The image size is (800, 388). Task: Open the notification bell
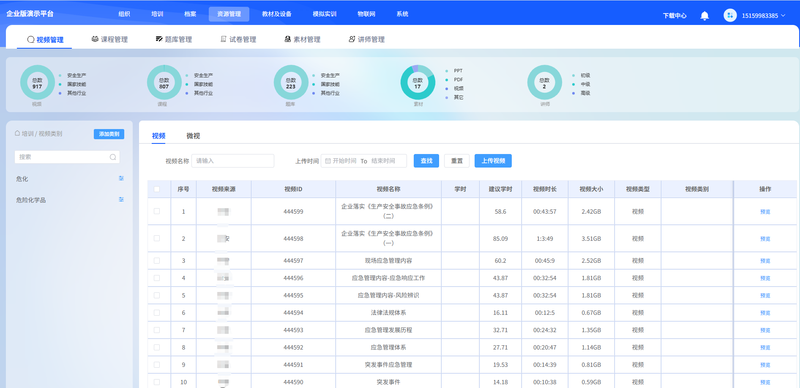(705, 15)
